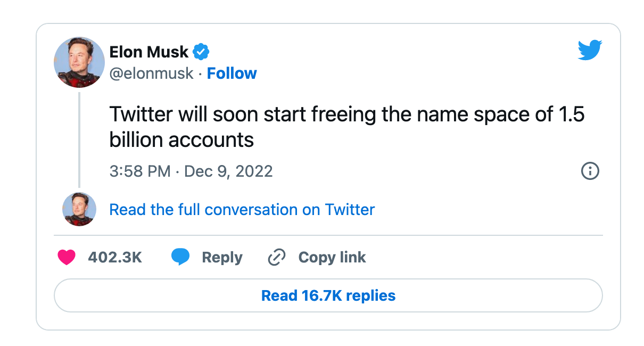Click the blue verified badge

[201, 52]
